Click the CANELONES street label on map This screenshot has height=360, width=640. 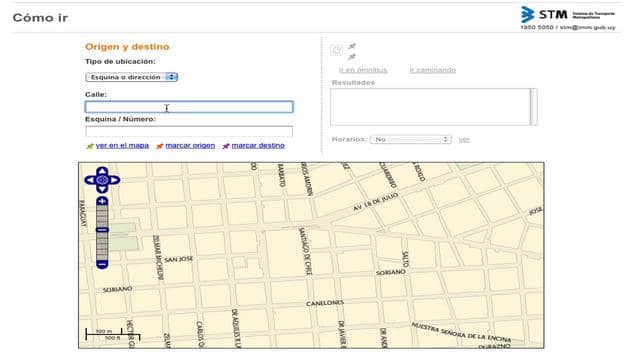325,303
